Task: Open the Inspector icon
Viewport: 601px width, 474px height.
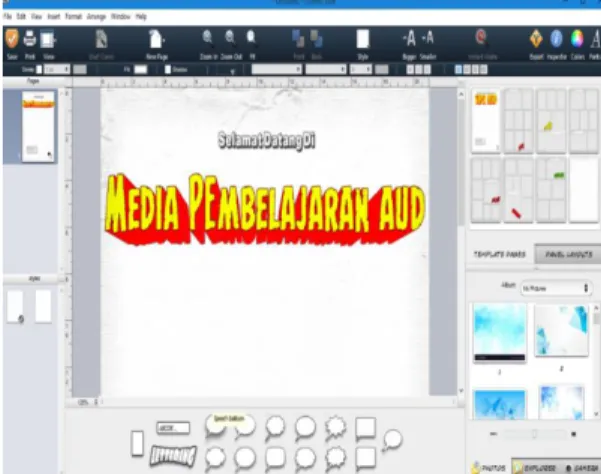Action: click(556, 39)
